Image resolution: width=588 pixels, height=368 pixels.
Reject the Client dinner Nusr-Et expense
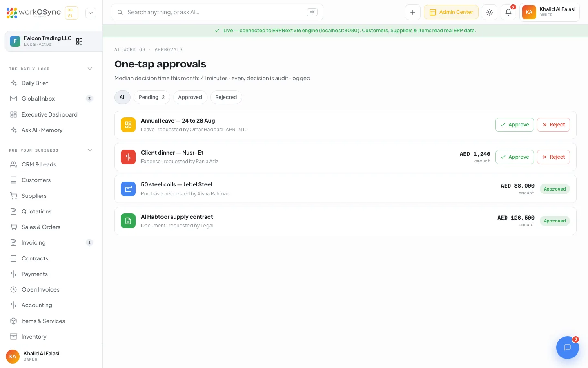[x=553, y=157]
